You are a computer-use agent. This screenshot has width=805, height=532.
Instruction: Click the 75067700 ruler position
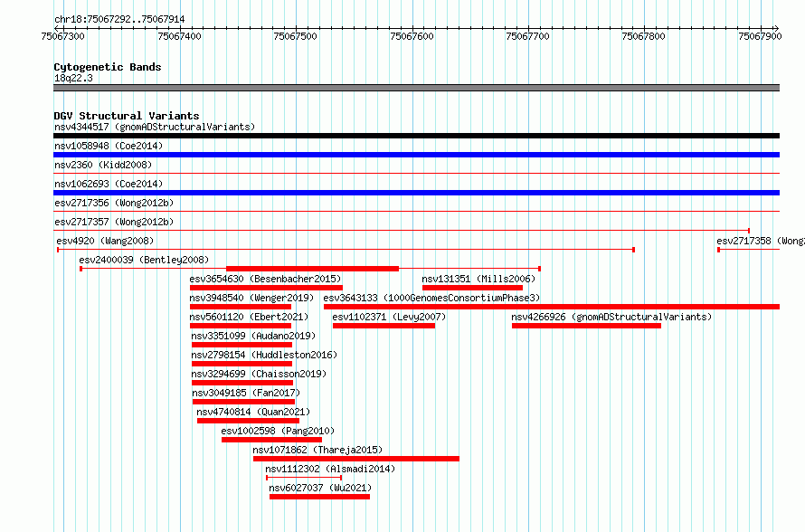coord(527,36)
